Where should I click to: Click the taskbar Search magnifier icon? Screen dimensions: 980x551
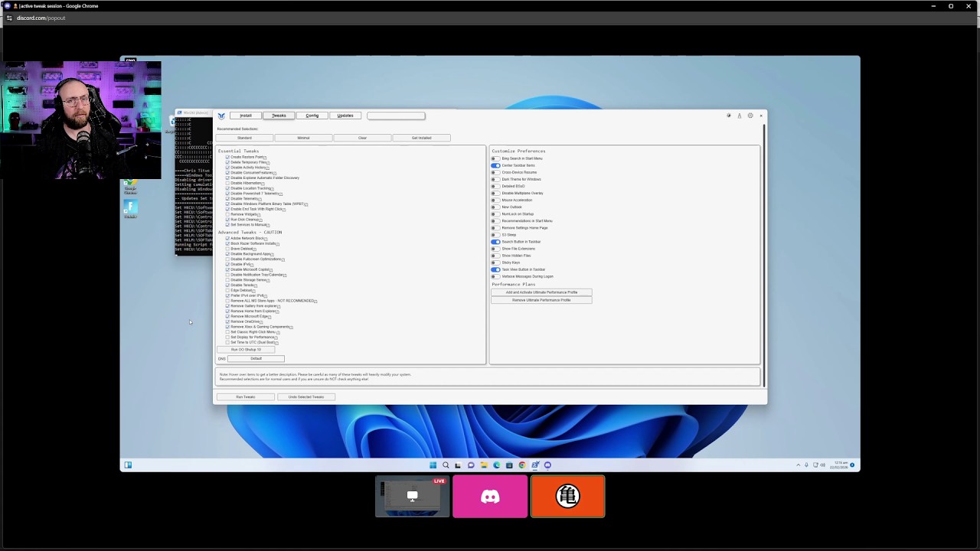pyautogui.click(x=446, y=465)
